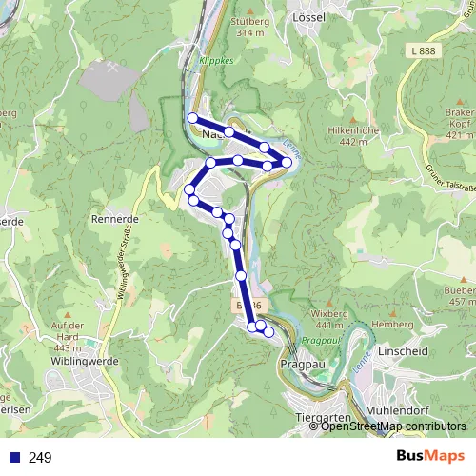Image resolution: width=476 pixels, height=476 pixels.
Task: Click the Mühlendorf place label
Action: tap(397, 410)
